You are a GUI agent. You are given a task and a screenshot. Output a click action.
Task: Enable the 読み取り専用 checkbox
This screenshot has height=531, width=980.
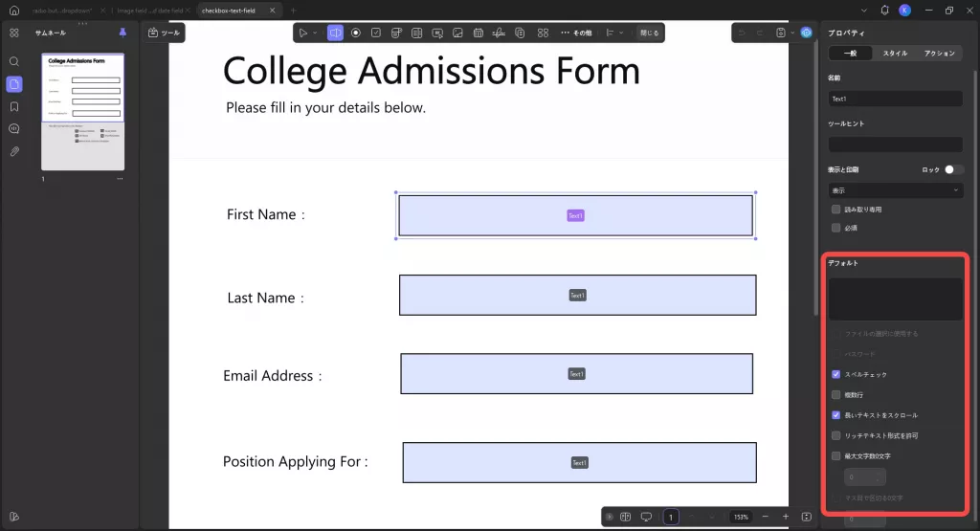(x=835, y=210)
